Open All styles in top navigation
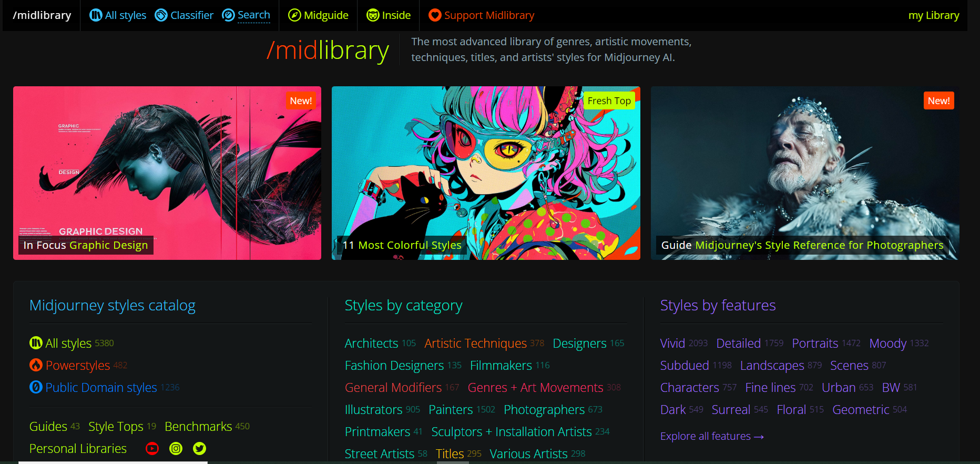980x464 pixels. [126, 15]
